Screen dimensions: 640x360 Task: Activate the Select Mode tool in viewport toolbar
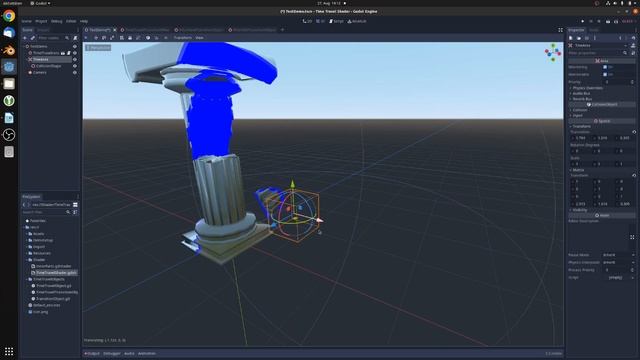coord(86,38)
